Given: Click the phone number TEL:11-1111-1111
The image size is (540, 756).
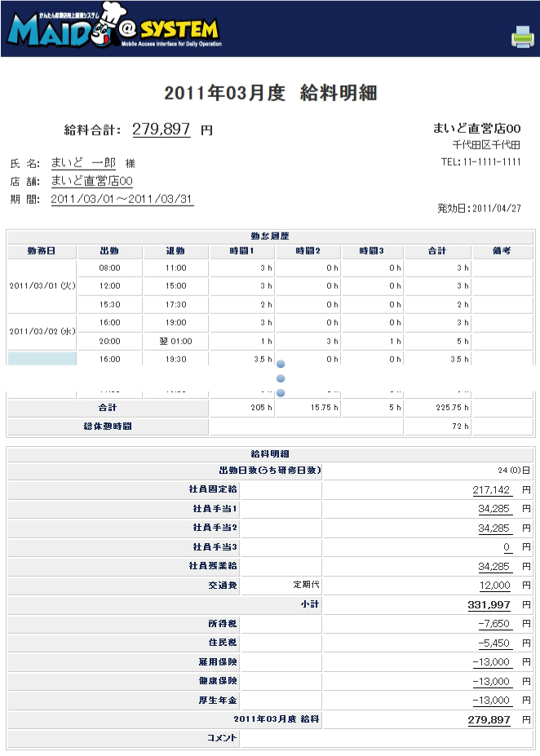Looking at the screenshot, I should coord(480,162).
